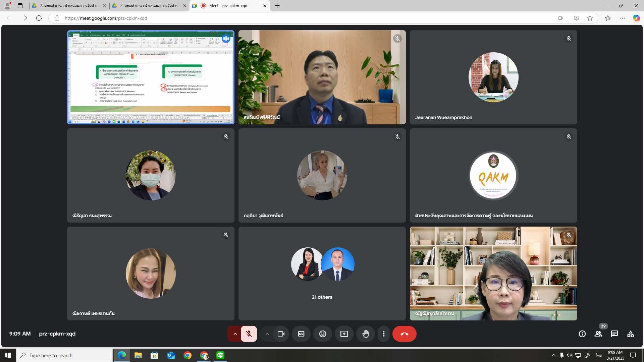Screen dimensions: 644x362
Task: Raise your hand in the meeting
Action: (x=366, y=334)
